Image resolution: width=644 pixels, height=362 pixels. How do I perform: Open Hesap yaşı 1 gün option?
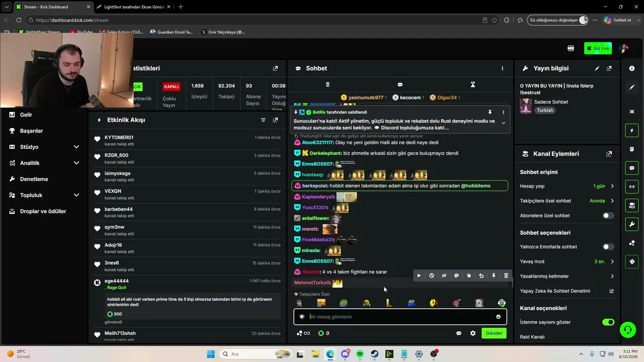pyautogui.click(x=567, y=186)
